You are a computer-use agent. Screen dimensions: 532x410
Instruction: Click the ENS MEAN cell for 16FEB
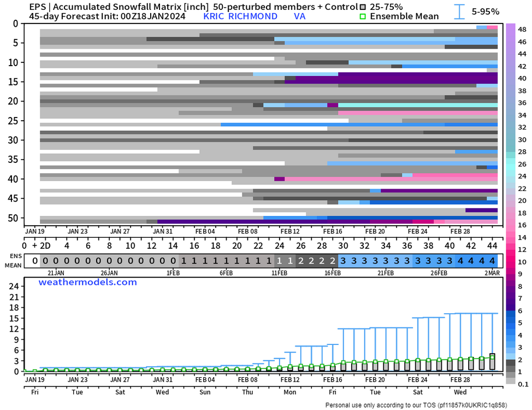point(333,261)
